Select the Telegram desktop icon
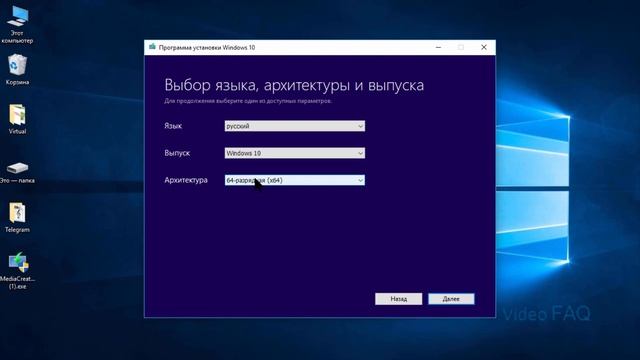Viewport: 640px width, 360px height. click(x=17, y=217)
